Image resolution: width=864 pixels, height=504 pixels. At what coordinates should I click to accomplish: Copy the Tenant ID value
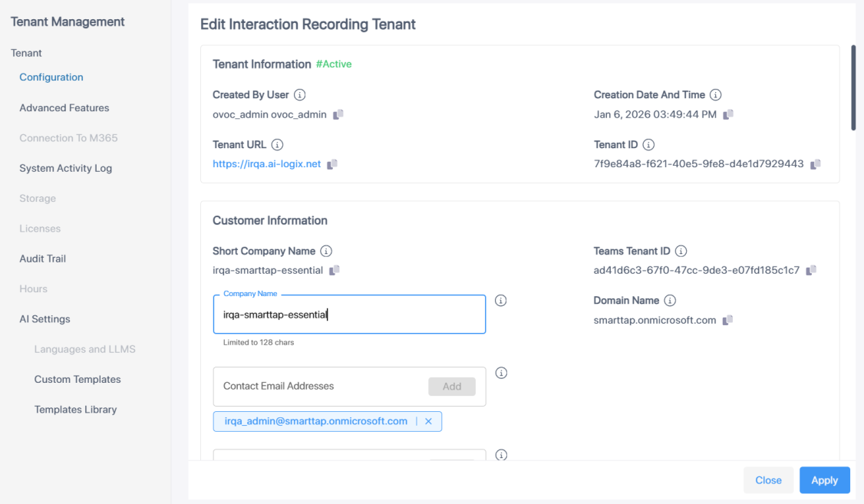coord(816,164)
